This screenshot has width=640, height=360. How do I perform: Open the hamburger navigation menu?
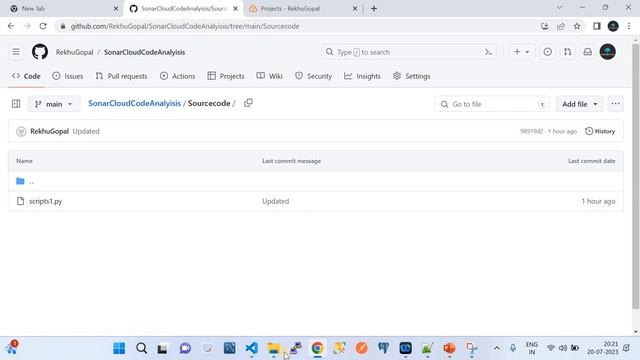[x=16, y=52]
